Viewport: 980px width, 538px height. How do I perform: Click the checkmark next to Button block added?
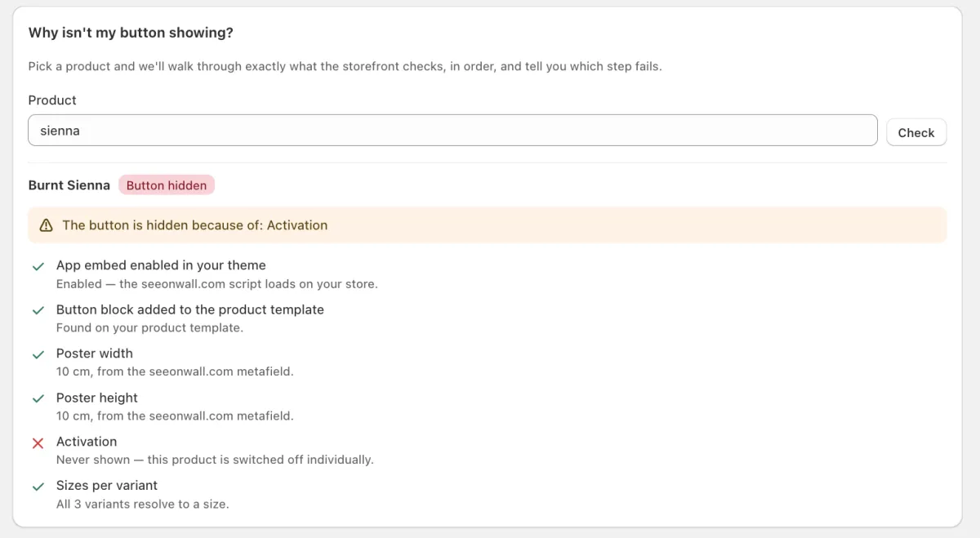pyautogui.click(x=38, y=310)
